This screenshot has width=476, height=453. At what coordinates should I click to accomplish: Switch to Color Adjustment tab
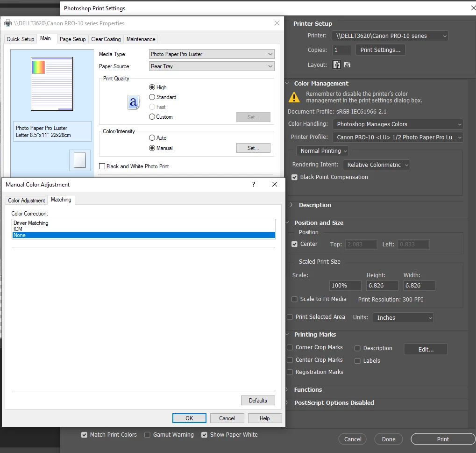(x=27, y=201)
